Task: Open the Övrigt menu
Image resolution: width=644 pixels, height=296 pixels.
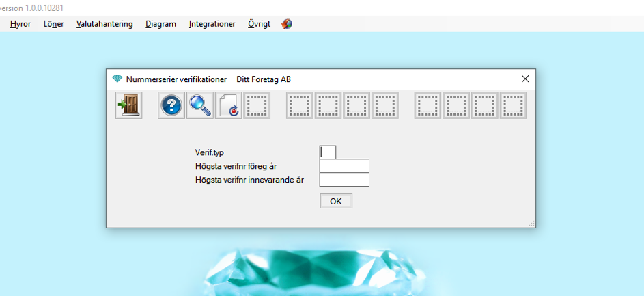Action: tap(259, 24)
